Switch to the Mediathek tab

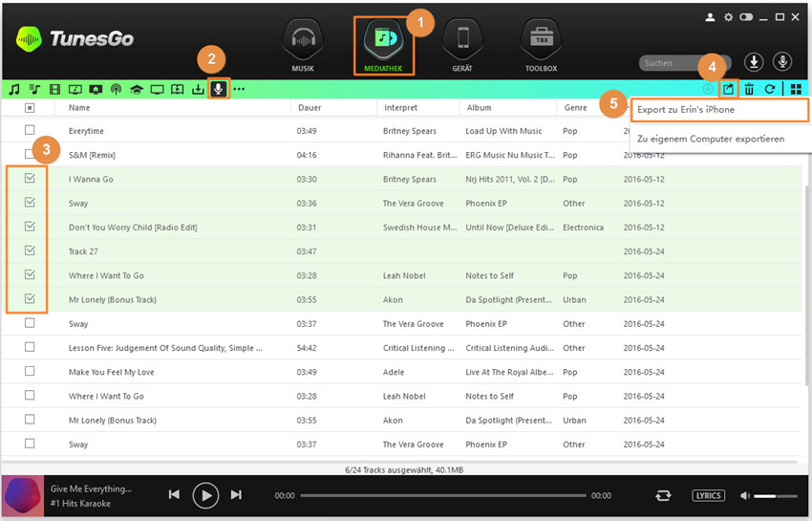pyautogui.click(x=383, y=47)
